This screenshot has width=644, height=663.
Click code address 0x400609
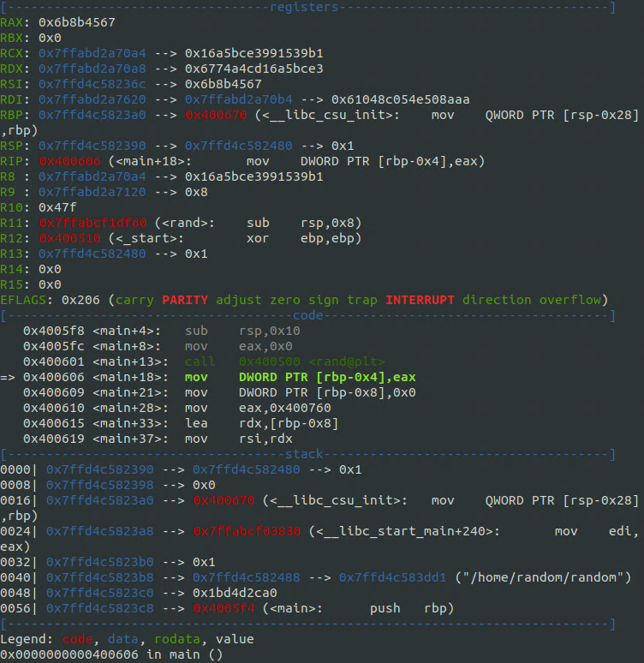pos(54,392)
